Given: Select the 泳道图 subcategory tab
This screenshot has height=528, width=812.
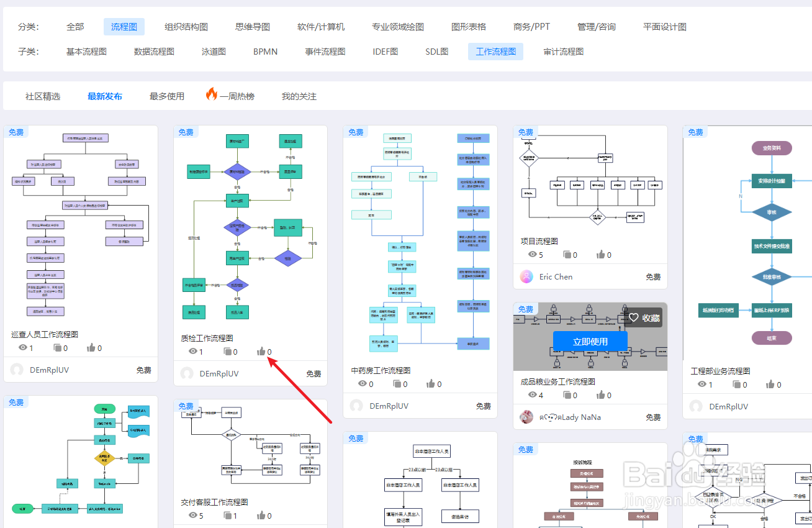Looking at the screenshot, I should pos(214,52).
